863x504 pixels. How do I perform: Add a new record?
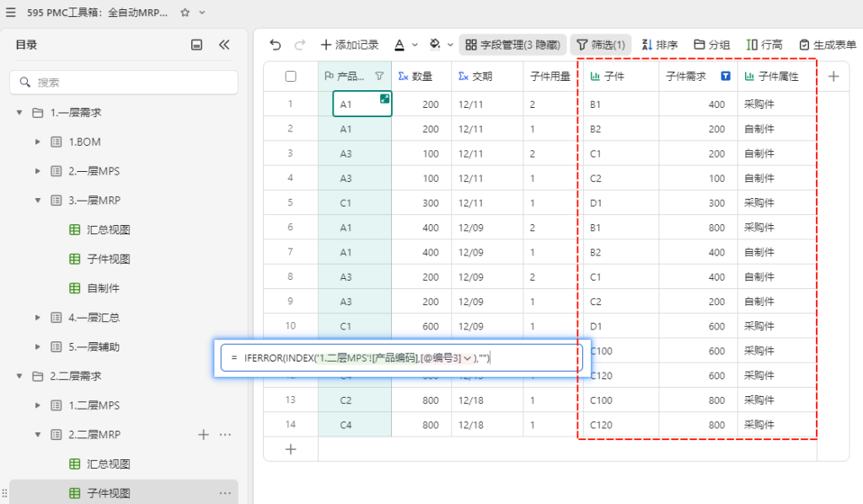[x=350, y=45]
